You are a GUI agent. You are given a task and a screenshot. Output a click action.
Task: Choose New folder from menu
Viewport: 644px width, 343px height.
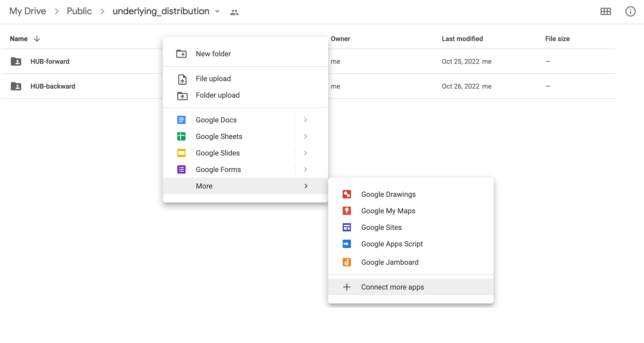pyautogui.click(x=213, y=54)
